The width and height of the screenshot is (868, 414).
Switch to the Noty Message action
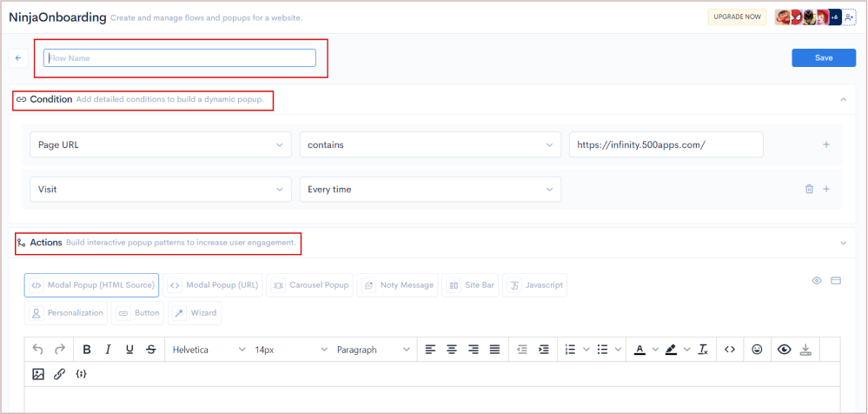397,285
